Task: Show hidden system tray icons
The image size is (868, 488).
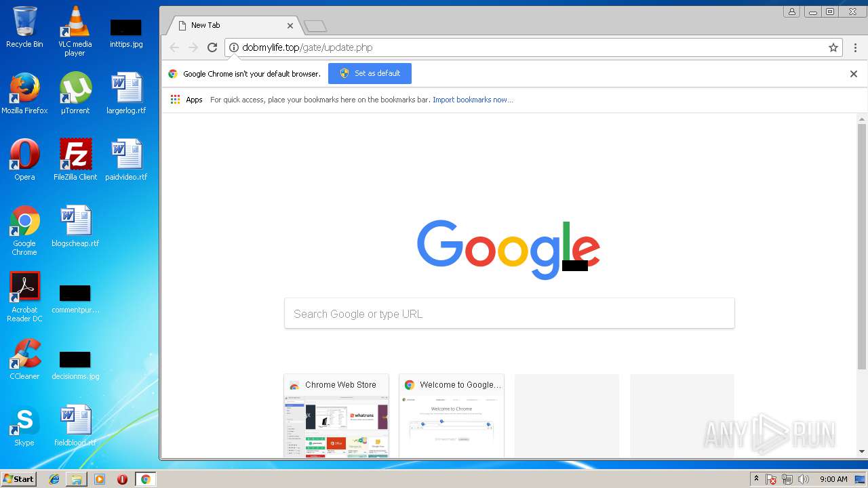Action: coord(757,479)
